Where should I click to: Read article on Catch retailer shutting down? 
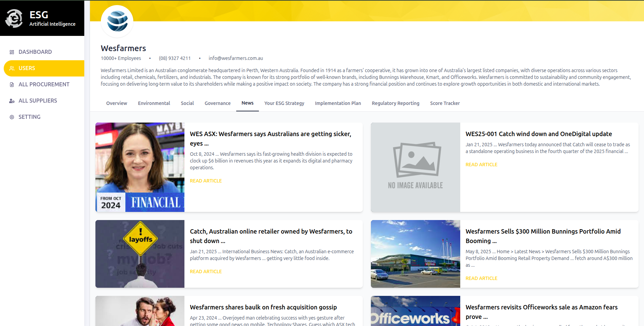pos(206,271)
